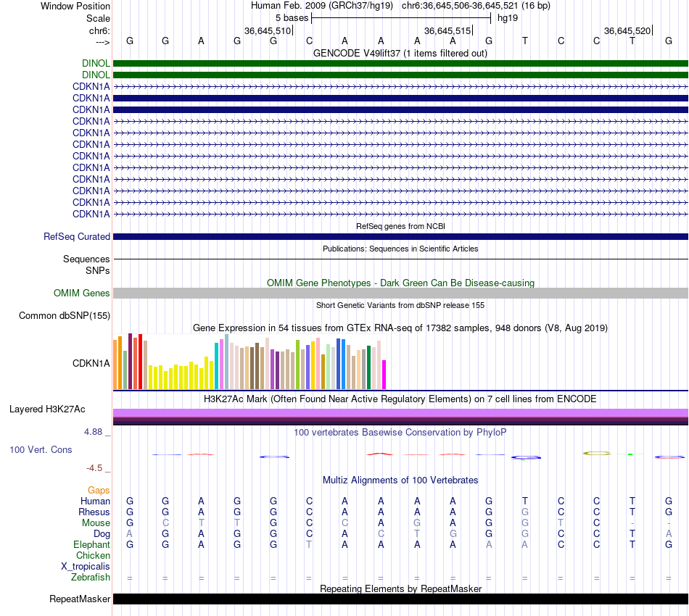Open the OMIM Gene Phenotypes track title
Screen dimensions: 689x616
pyautogui.click(x=400, y=283)
